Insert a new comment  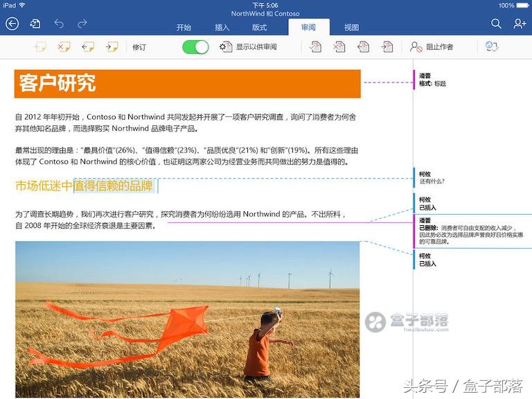coord(40,47)
